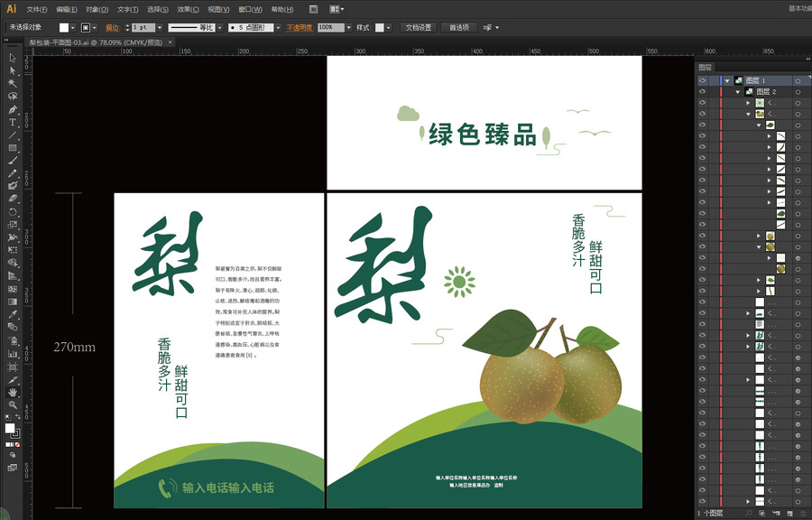This screenshot has width=812, height=520.
Task: Toggle visibility of the sun-pattern group
Action: pyautogui.click(x=702, y=103)
